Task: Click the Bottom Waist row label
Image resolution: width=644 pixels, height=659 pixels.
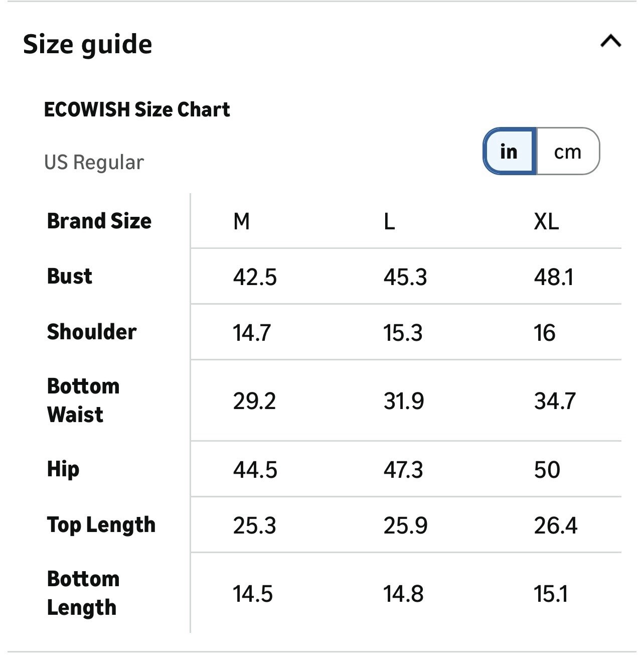Action: point(83,401)
